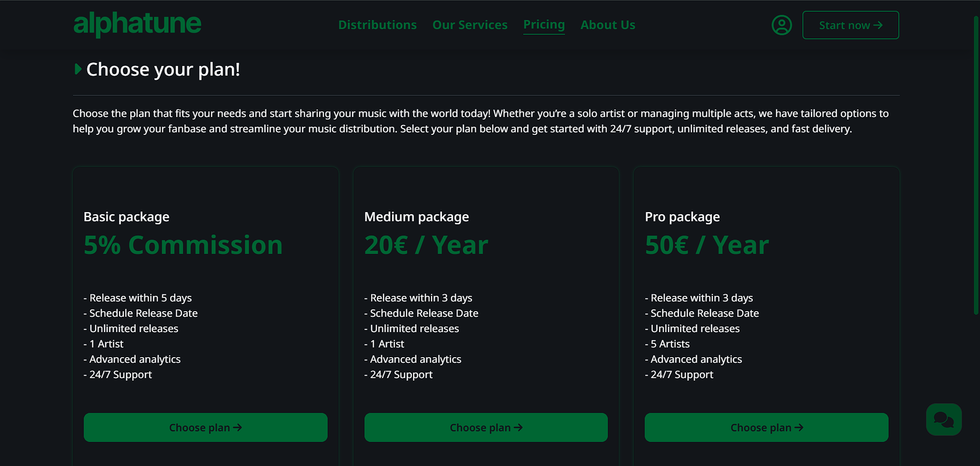Screen dimensions: 980x466
Task: Click the page's vertical scrollbar
Action: click(975, 164)
